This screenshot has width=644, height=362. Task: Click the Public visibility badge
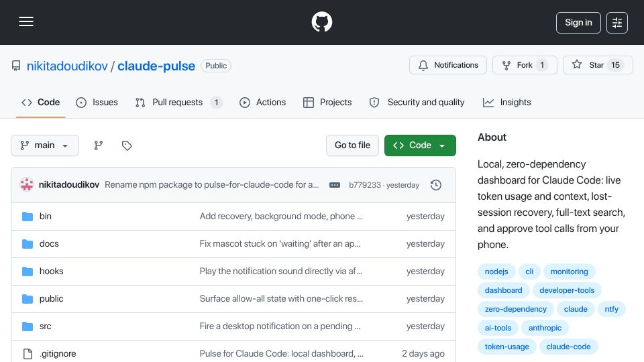point(216,66)
